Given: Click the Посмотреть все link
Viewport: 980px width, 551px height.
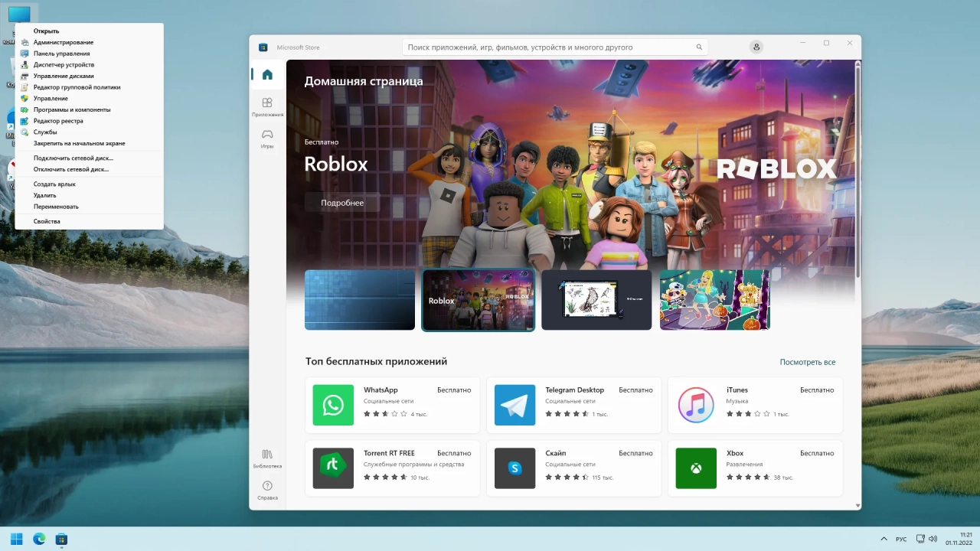Looking at the screenshot, I should [x=807, y=362].
